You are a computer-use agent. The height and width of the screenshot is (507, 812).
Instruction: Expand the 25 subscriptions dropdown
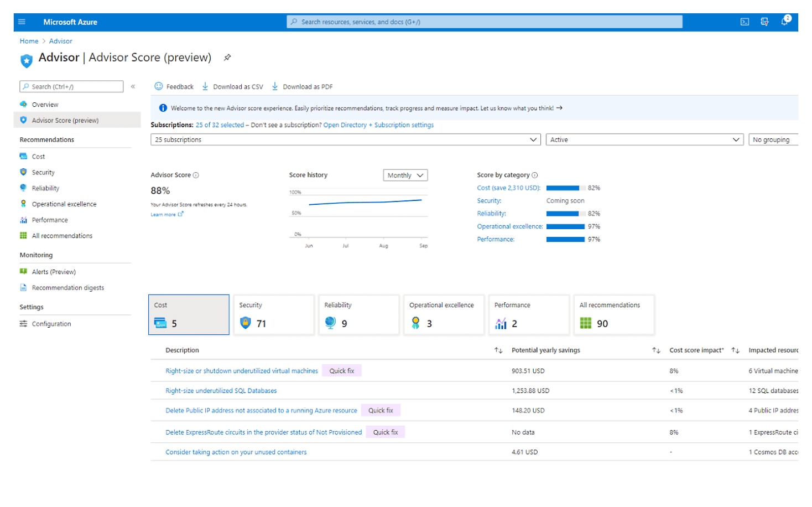click(x=345, y=140)
